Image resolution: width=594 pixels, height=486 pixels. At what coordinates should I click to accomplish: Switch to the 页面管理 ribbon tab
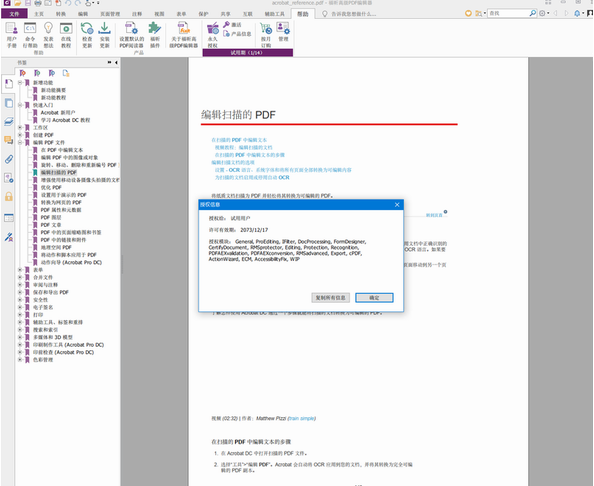(110, 14)
